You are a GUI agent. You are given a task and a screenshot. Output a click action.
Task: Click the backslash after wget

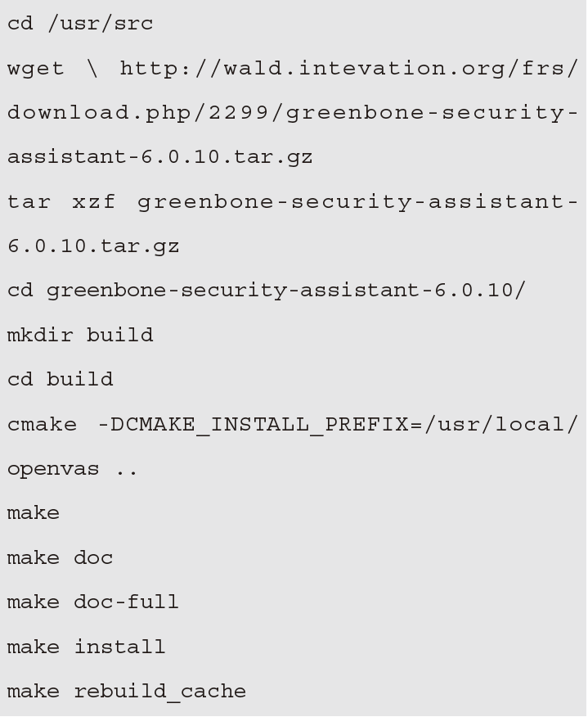click(x=92, y=69)
